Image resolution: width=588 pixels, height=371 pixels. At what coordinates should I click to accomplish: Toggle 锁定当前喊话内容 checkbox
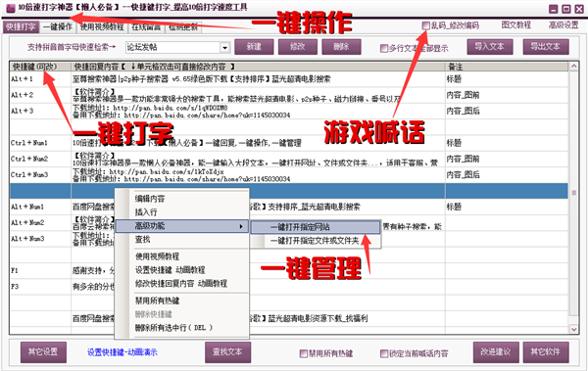[383, 353]
